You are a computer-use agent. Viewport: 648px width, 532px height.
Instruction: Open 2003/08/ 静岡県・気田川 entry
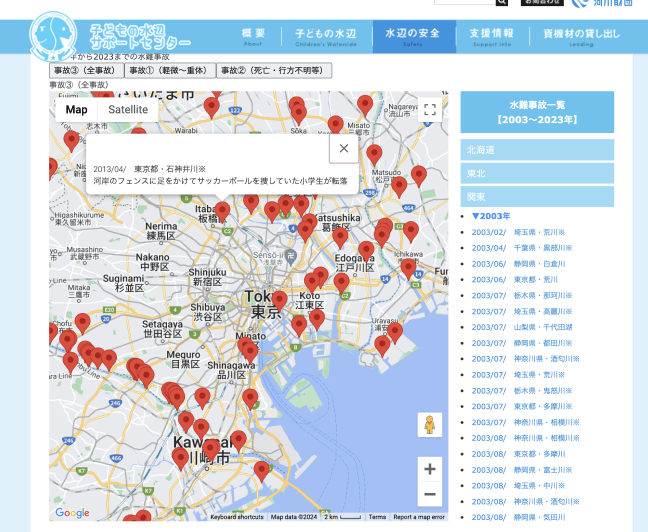point(518,518)
